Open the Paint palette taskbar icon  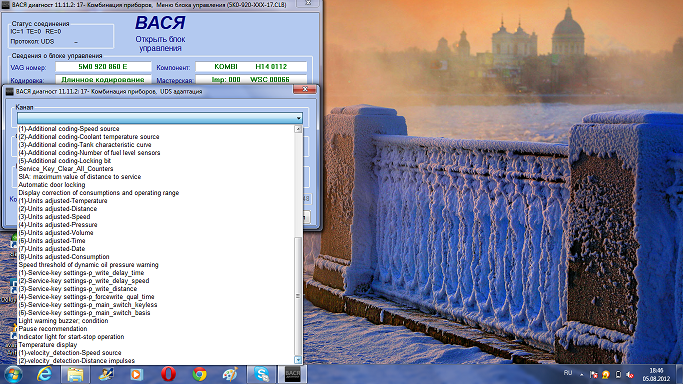point(230,374)
